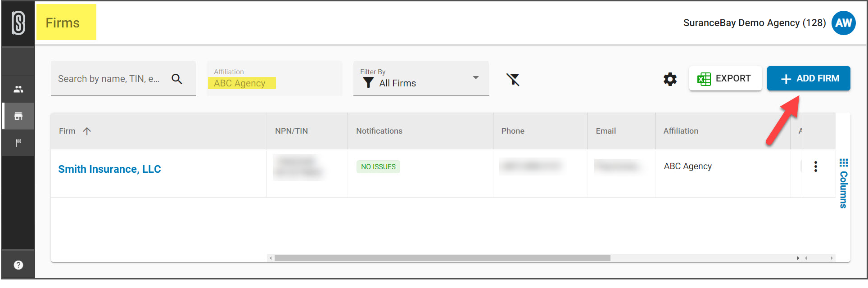Open the Smith Insurance, LLC link
This screenshot has width=868, height=288.
pyautogui.click(x=109, y=169)
